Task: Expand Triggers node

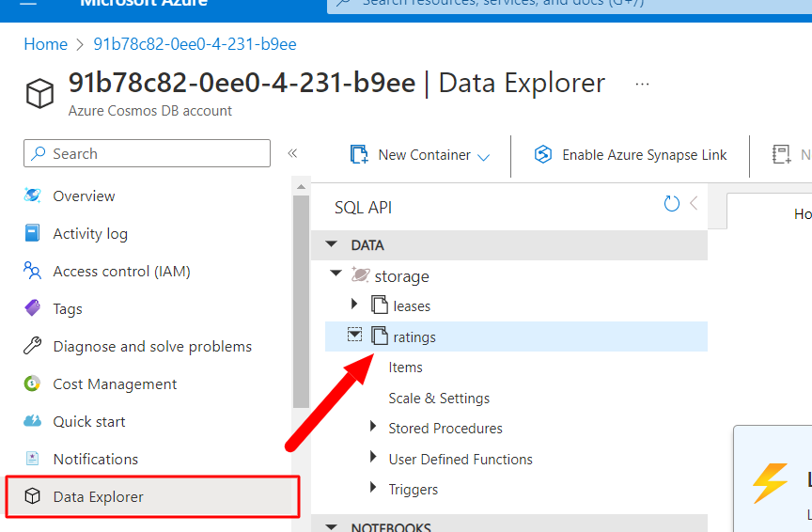Action: point(373,487)
